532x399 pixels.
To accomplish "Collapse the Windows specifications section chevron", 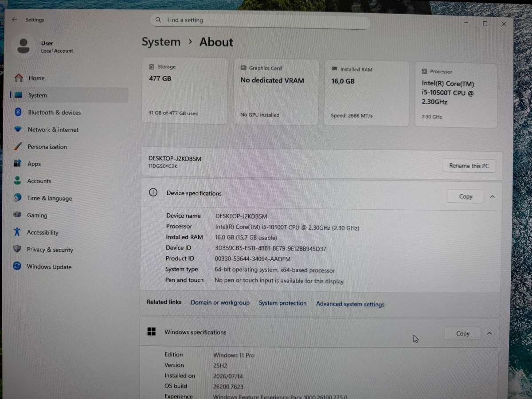I will click(x=489, y=333).
